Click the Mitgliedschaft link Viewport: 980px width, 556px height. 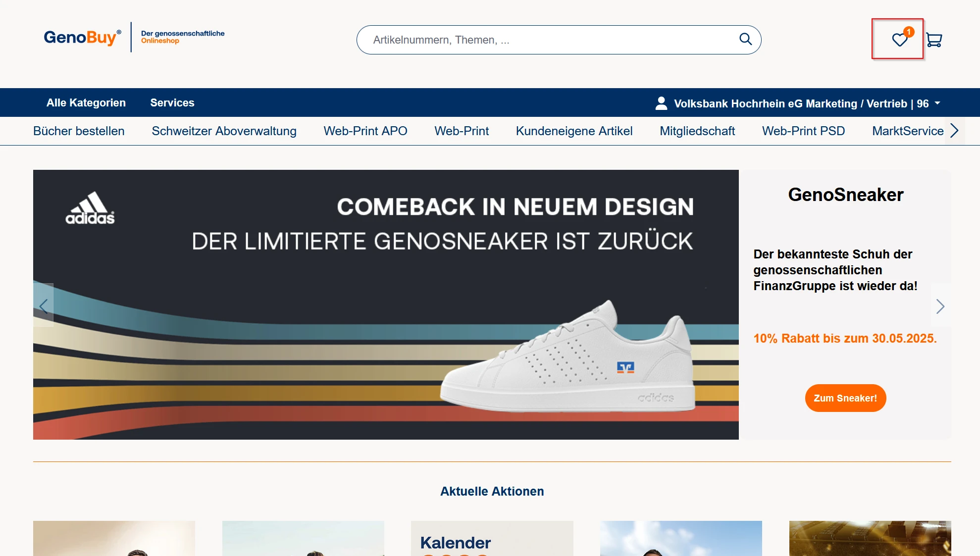(x=697, y=131)
